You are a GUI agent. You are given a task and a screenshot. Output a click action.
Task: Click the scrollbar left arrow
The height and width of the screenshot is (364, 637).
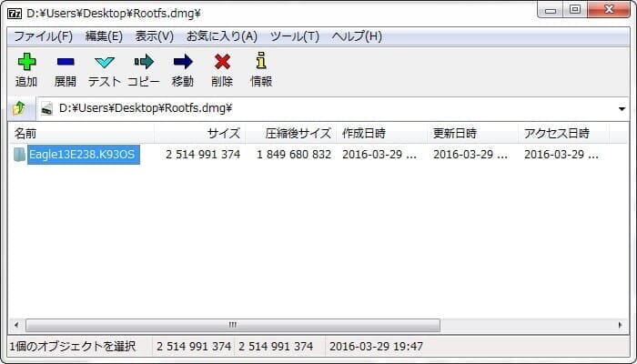point(16,325)
